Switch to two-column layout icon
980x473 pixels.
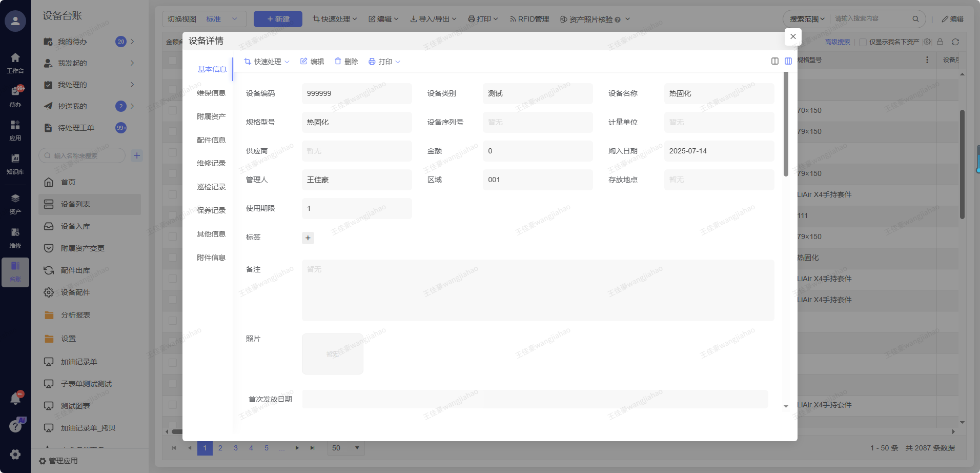pyautogui.click(x=774, y=61)
